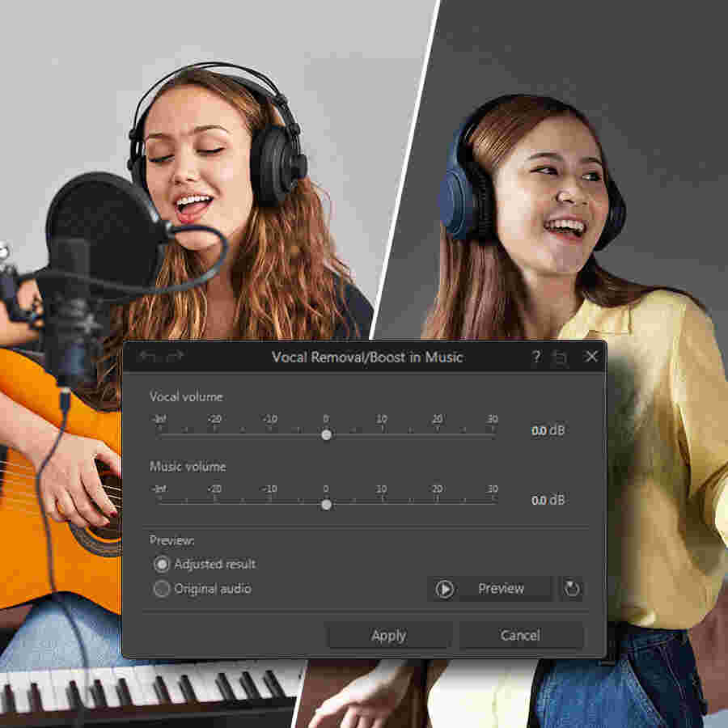Select the Adjusted result radio button

click(161, 565)
